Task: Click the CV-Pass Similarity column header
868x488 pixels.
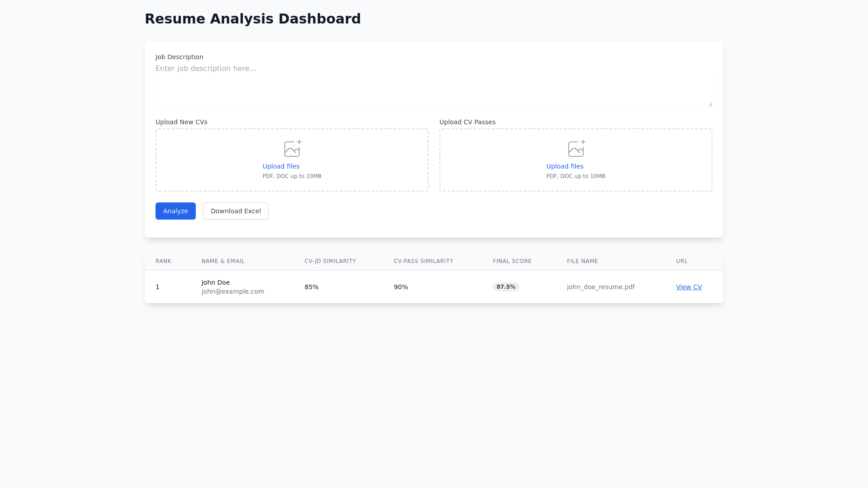Action: 423,261
